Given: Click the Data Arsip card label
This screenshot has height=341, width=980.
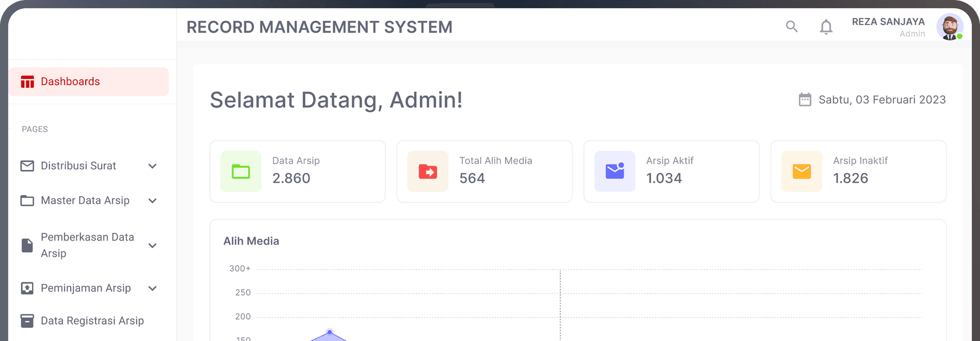Looking at the screenshot, I should point(296,161).
